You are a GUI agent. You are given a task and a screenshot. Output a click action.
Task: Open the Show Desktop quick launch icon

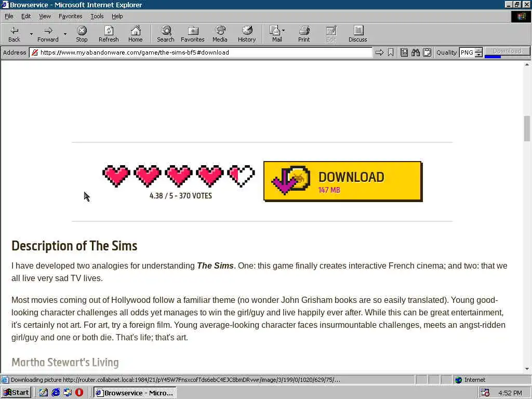(x=44, y=393)
